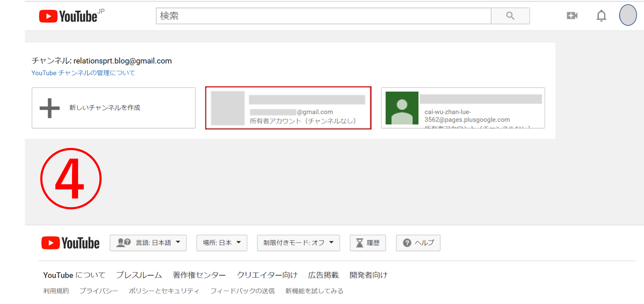644x304 pixels.
Task: Click the plus icon for new channel
Action: [x=50, y=108]
